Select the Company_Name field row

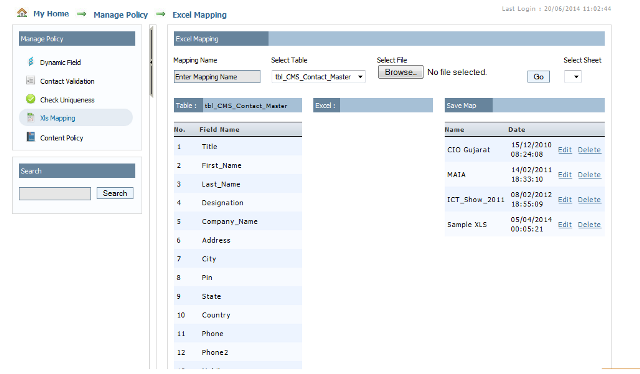(238, 221)
